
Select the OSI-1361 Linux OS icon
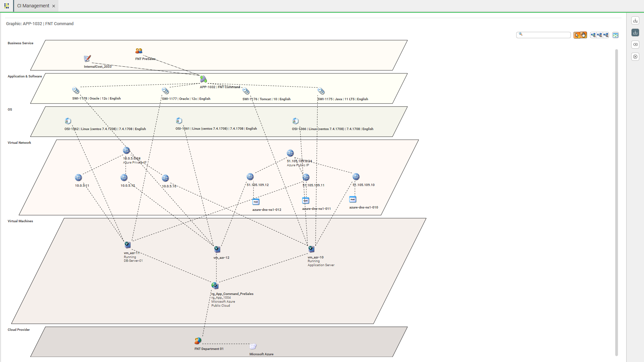click(x=179, y=121)
